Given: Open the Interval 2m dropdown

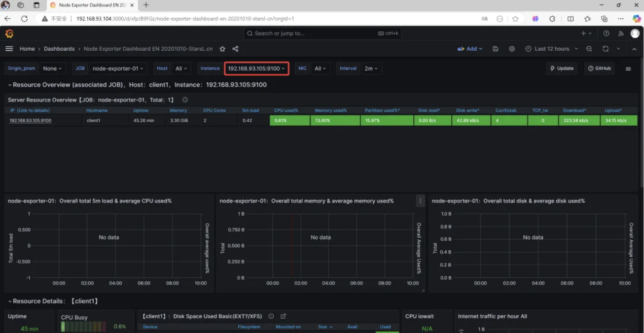Looking at the screenshot, I should (371, 68).
